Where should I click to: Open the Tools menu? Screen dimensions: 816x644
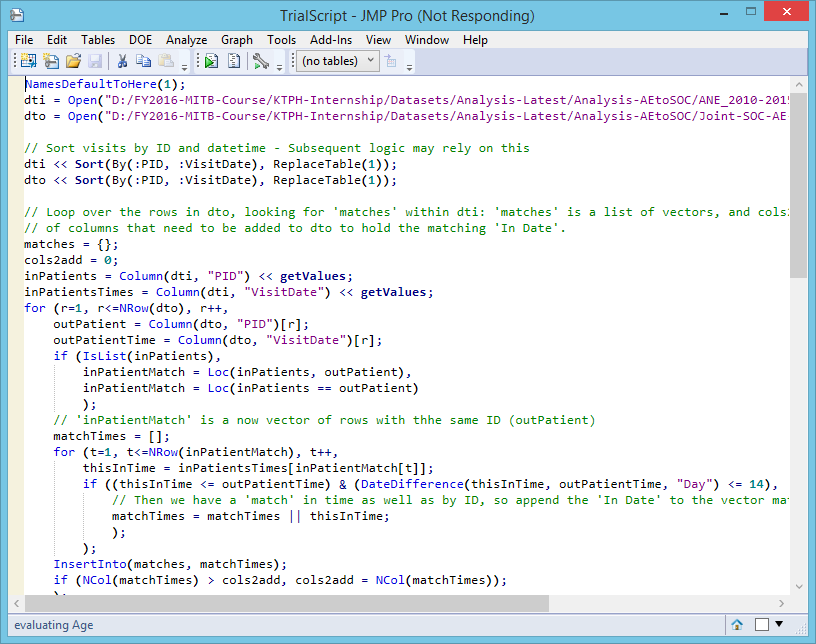tap(282, 40)
